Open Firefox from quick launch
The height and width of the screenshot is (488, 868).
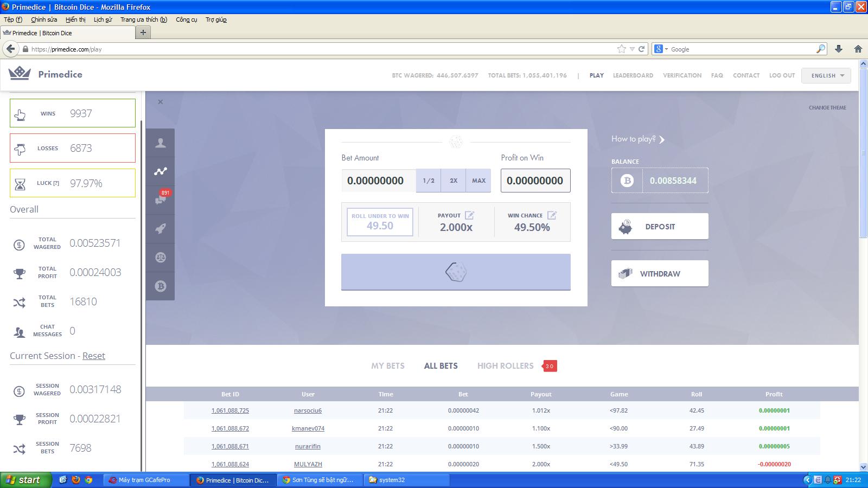pyautogui.click(x=76, y=480)
